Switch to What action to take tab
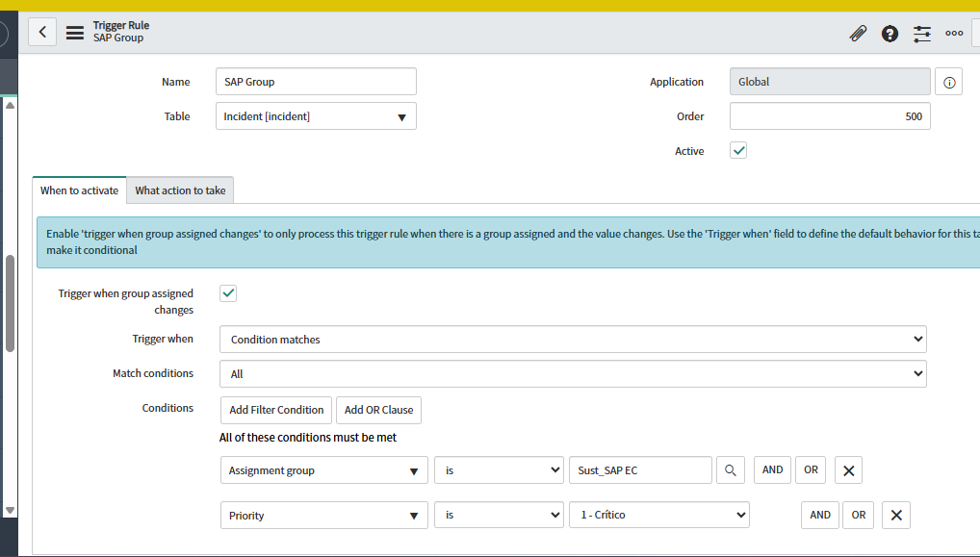The width and height of the screenshot is (980, 557). [180, 190]
